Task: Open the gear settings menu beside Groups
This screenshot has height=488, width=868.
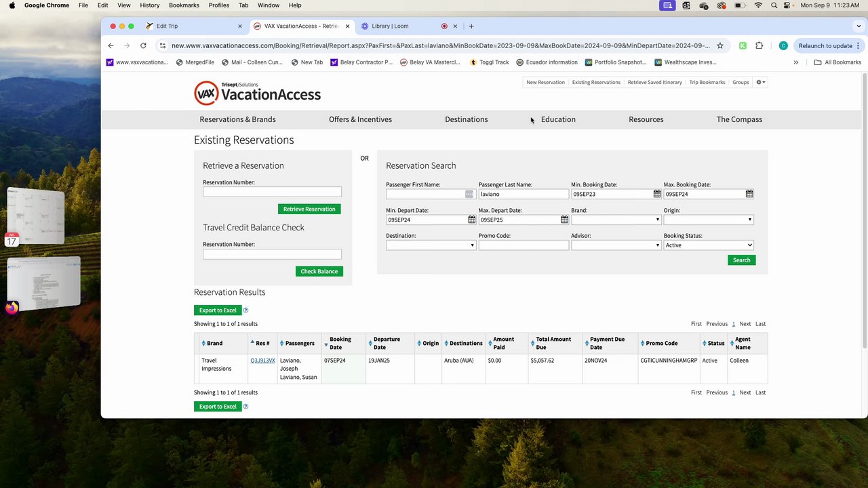Action: [x=761, y=82]
